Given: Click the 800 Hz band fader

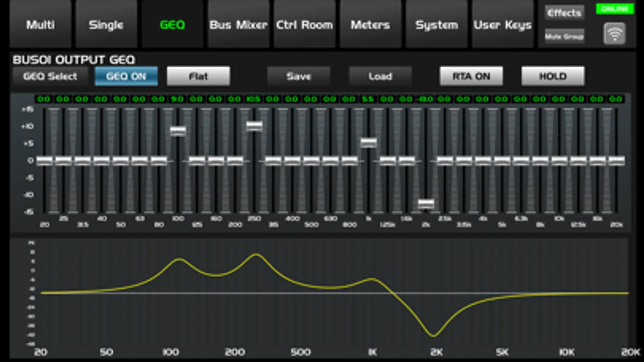Looking at the screenshot, I should (350, 160).
